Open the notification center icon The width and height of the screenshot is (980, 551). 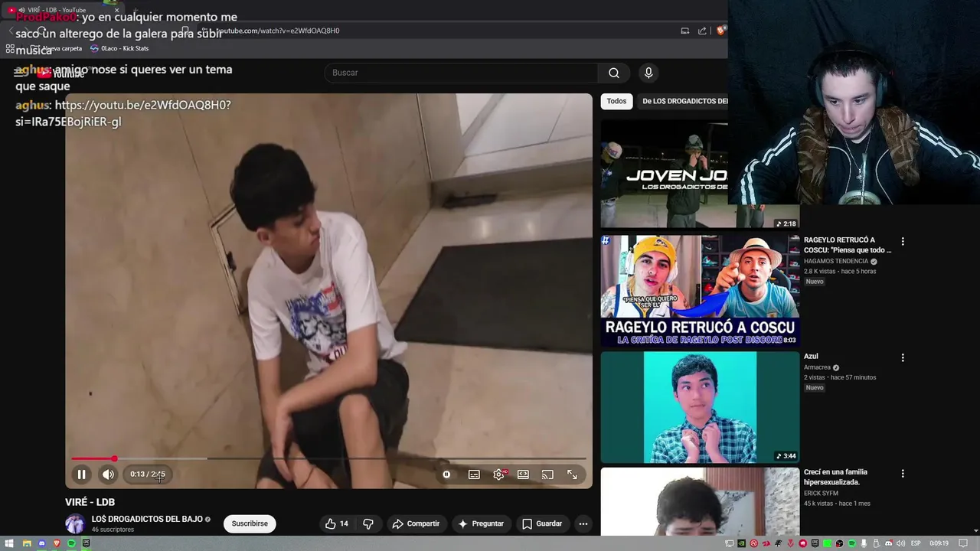tap(963, 543)
